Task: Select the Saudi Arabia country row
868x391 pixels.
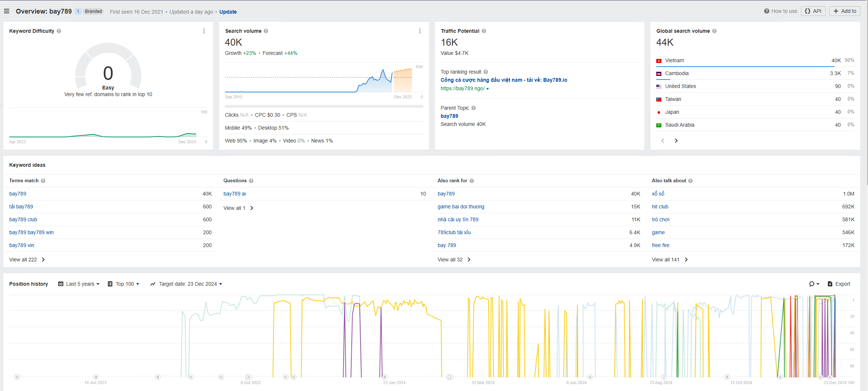Action: [x=755, y=125]
